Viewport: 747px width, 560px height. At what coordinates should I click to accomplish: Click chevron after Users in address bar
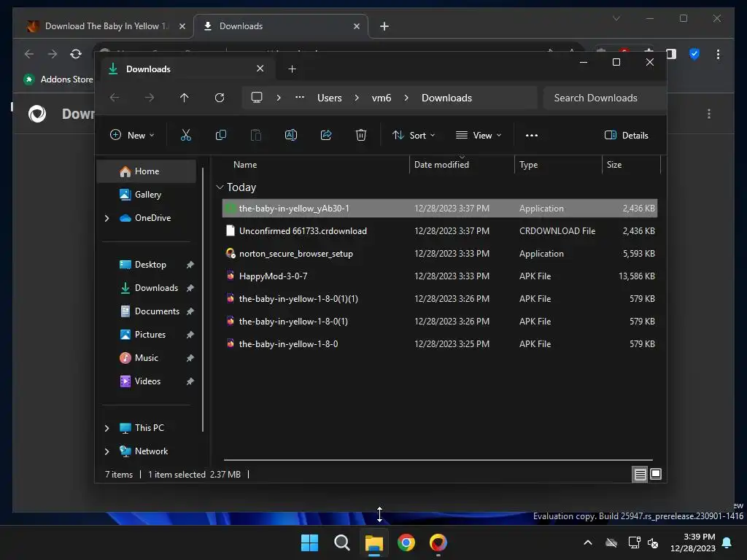pos(356,98)
